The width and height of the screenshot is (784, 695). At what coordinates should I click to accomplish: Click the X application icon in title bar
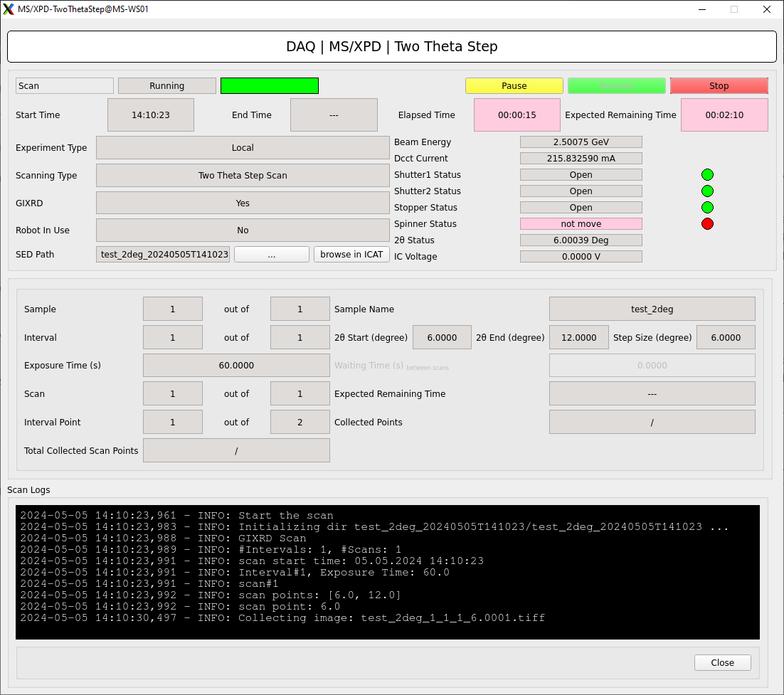(9, 9)
